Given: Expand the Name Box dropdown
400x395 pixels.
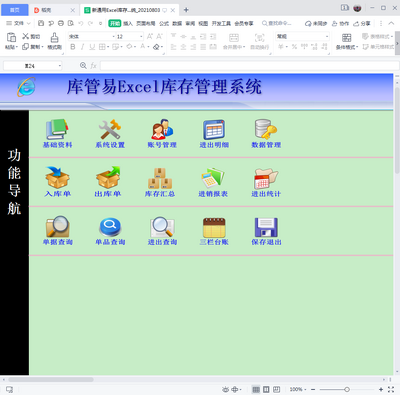Looking at the screenshot, I should pos(60,66).
